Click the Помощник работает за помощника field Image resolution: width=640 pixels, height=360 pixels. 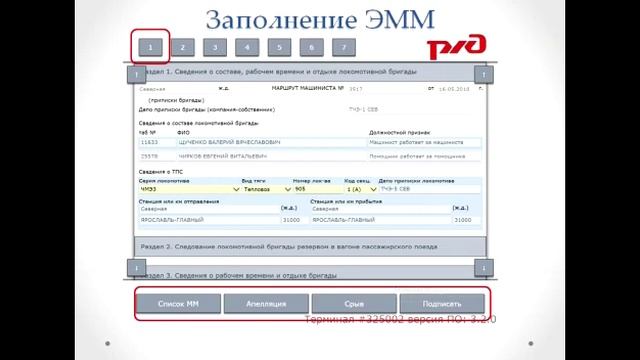click(x=424, y=156)
